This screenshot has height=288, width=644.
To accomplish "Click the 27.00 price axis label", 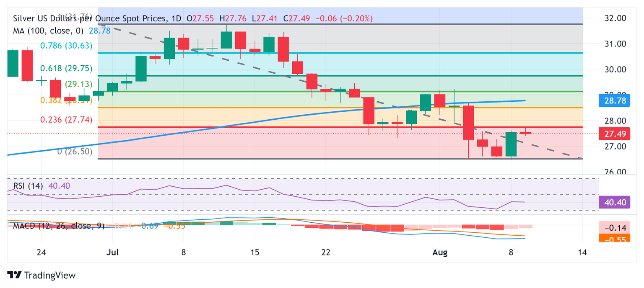I will coord(615,147).
